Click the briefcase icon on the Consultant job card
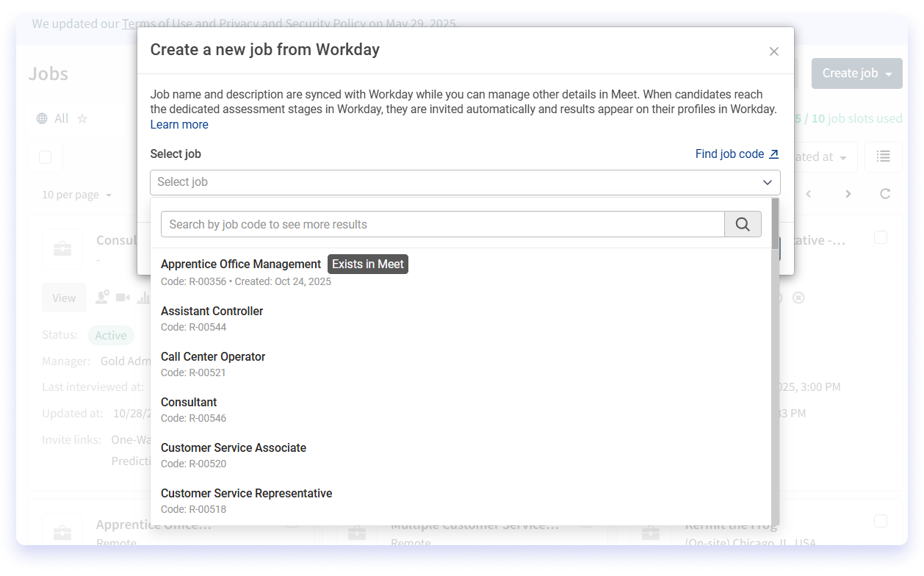Viewport: 924px width, 576px height. coord(62,248)
